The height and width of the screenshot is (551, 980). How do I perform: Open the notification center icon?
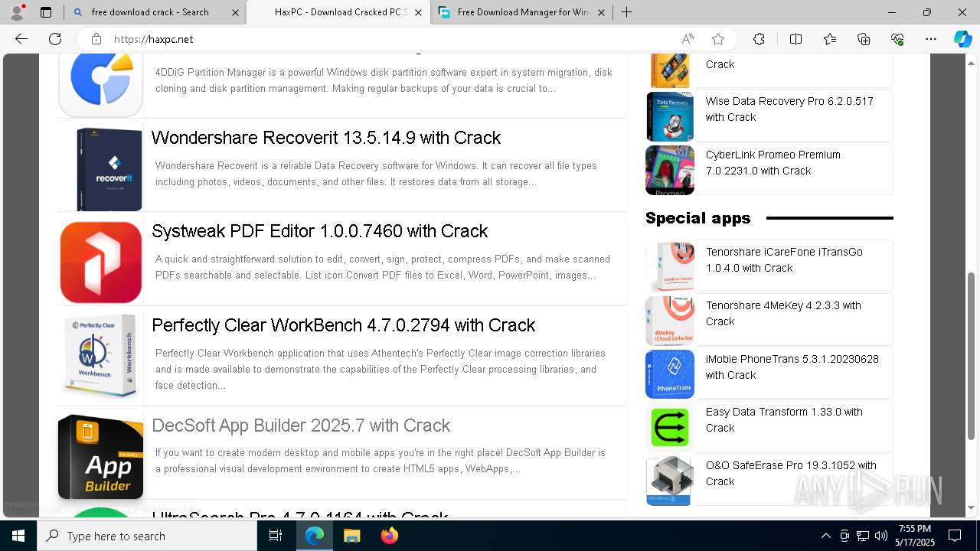(x=955, y=536)
